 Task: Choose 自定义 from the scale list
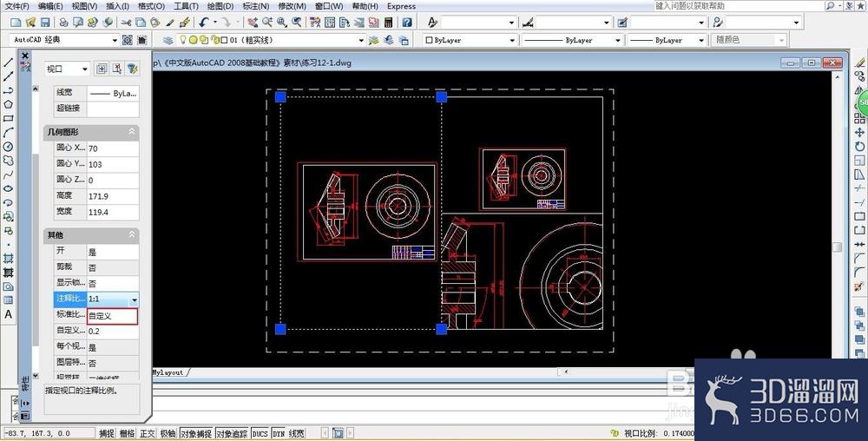click(112, 317)
